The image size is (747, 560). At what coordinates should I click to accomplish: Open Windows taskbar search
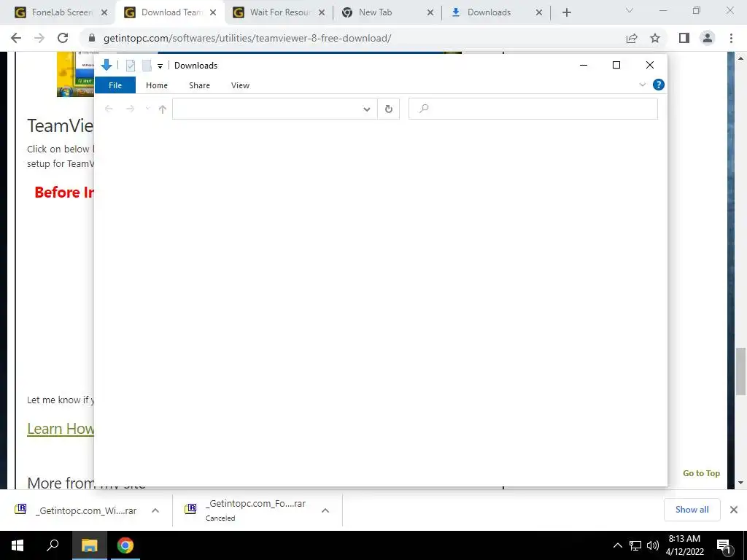pos(53,545)
